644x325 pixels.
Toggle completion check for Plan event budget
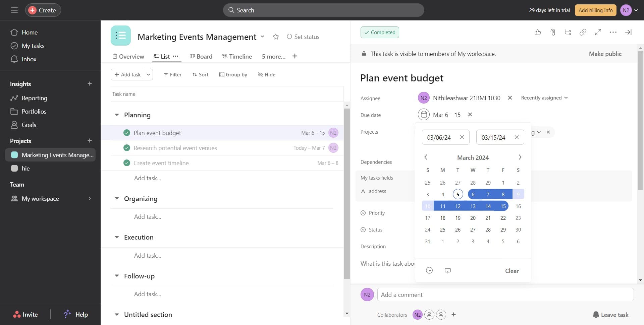[x=127, y=133]
